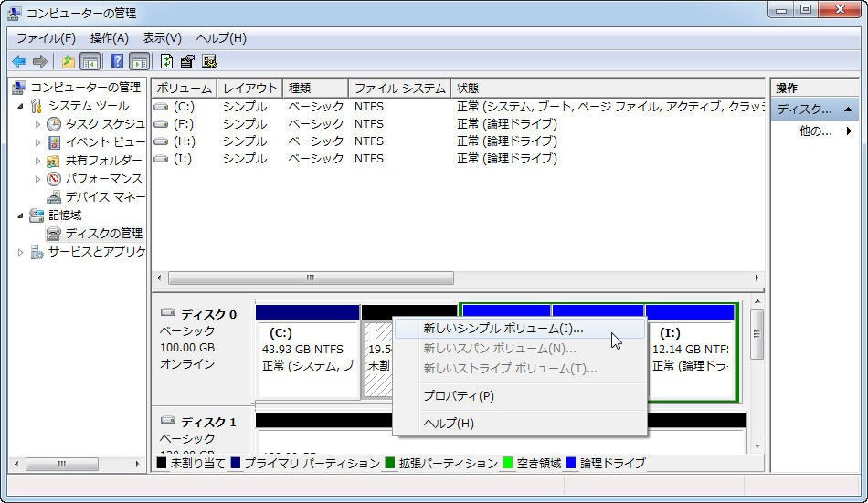The width and height of the screenshot is (868, 503).
Task: Open パフォーマンス tree item
Action: pyautogui.click(x=103, y=179)
